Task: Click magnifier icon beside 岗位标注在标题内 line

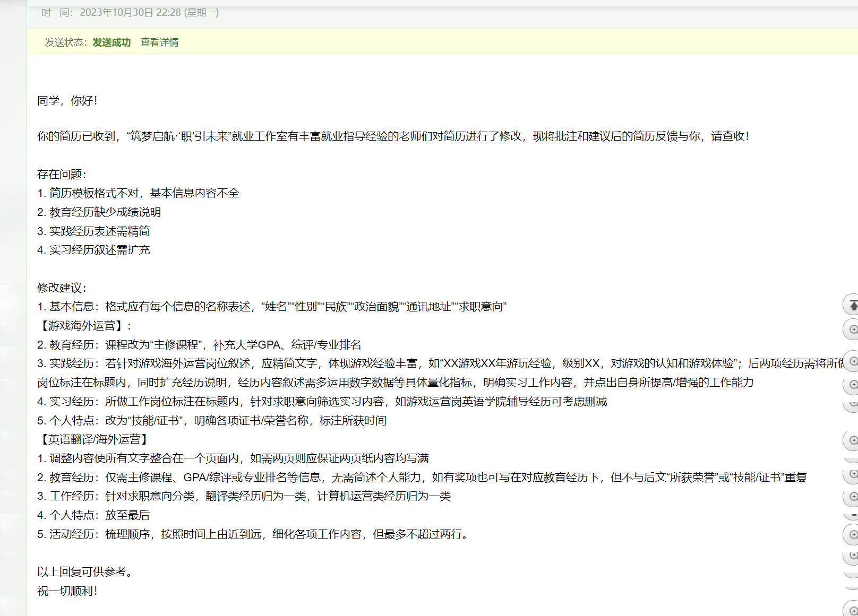Action: point(853,385)
